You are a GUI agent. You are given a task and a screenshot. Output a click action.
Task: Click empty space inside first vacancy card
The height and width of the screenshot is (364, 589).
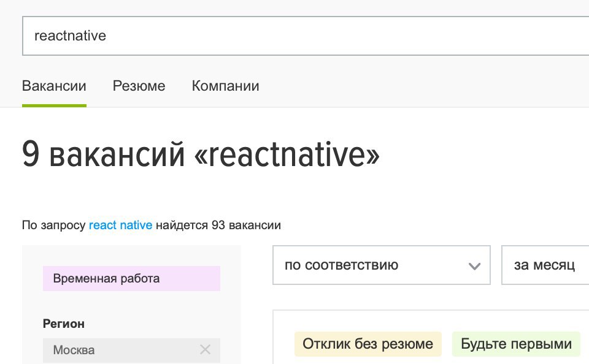click(432, 320)
